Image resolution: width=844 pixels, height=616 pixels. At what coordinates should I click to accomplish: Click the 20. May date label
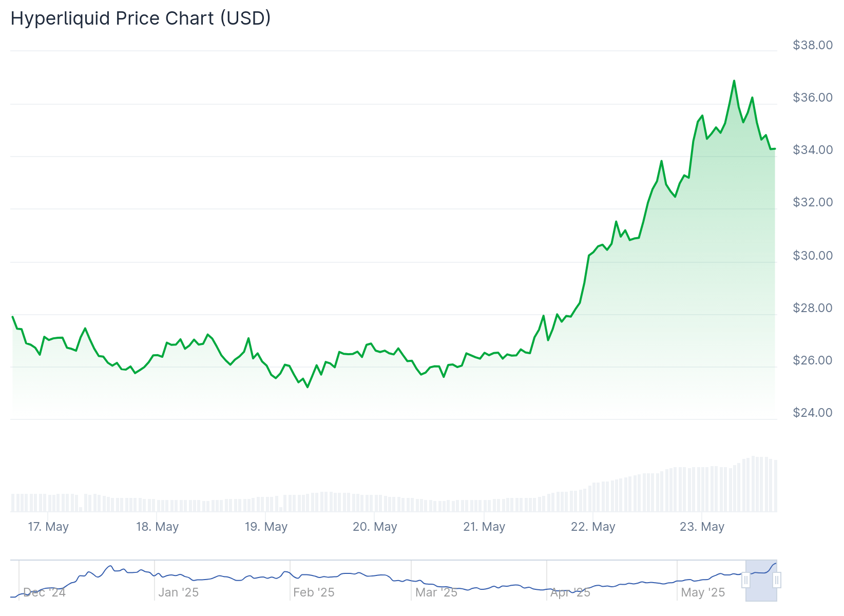pos(375,527)
